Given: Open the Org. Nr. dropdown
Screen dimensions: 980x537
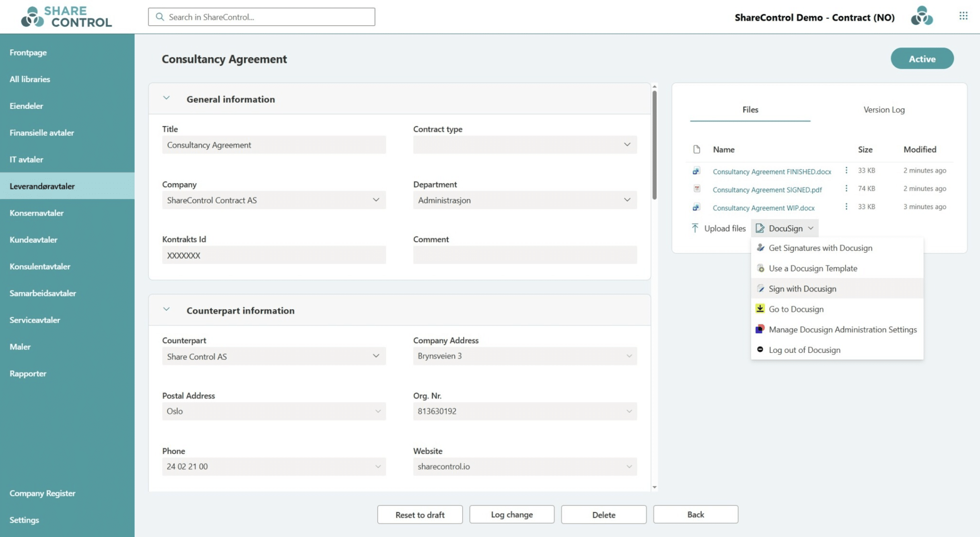Looking at the screenshot, I should pos(525,411).
